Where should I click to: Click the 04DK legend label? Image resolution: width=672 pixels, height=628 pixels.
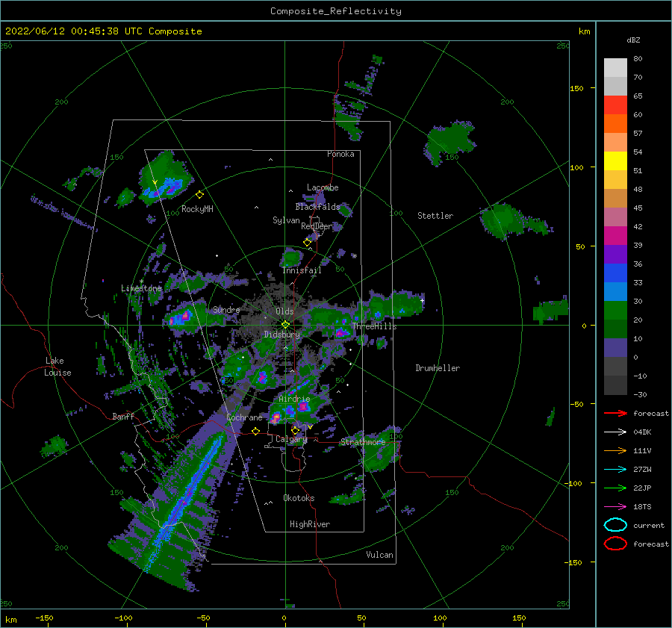tap(642, 432)
